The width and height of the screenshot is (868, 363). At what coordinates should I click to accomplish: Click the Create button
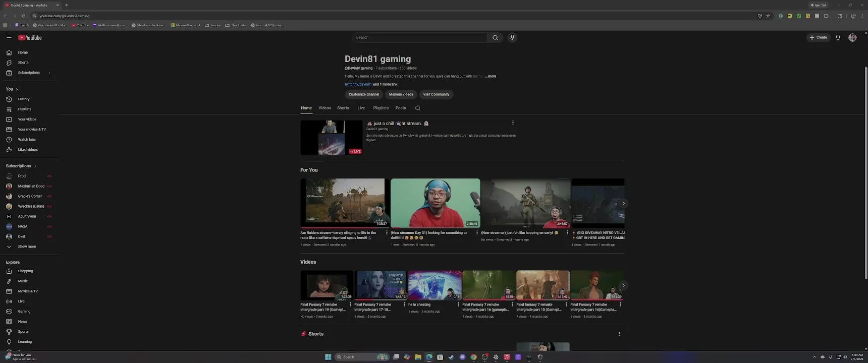click(819, 37)
